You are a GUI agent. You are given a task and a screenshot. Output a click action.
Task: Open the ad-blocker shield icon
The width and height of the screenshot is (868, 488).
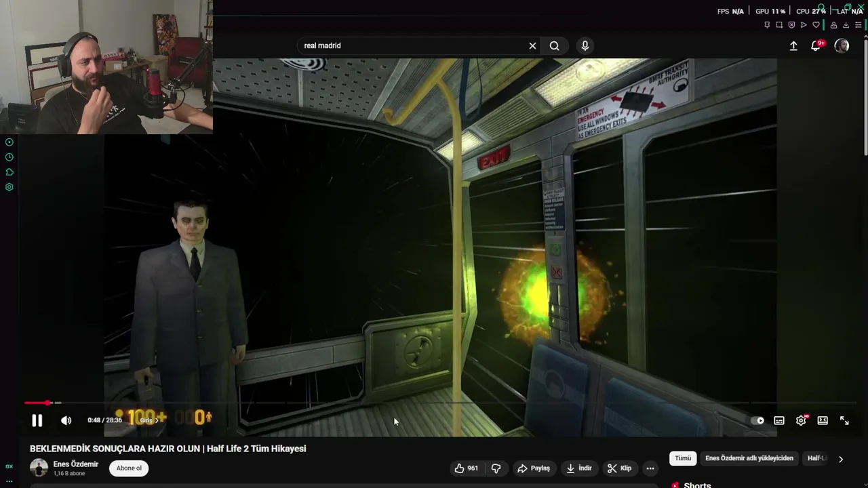791,25
